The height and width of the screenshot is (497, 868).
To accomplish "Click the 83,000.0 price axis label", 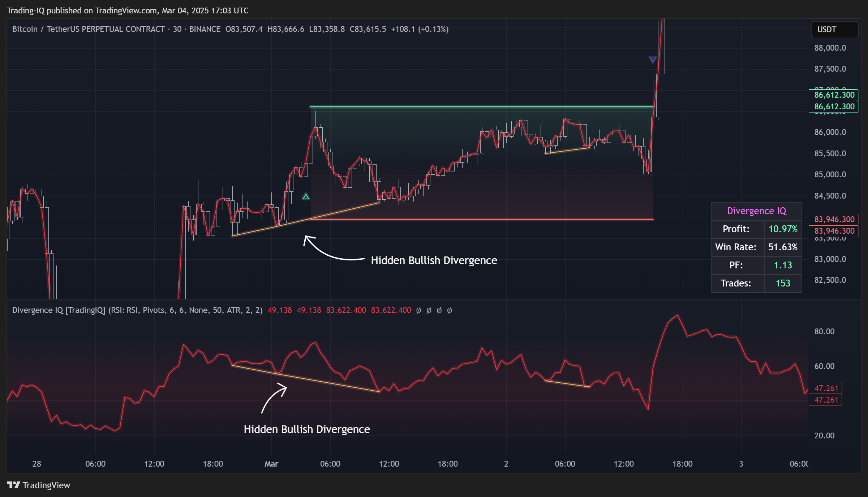I will (x=830, y=259).
